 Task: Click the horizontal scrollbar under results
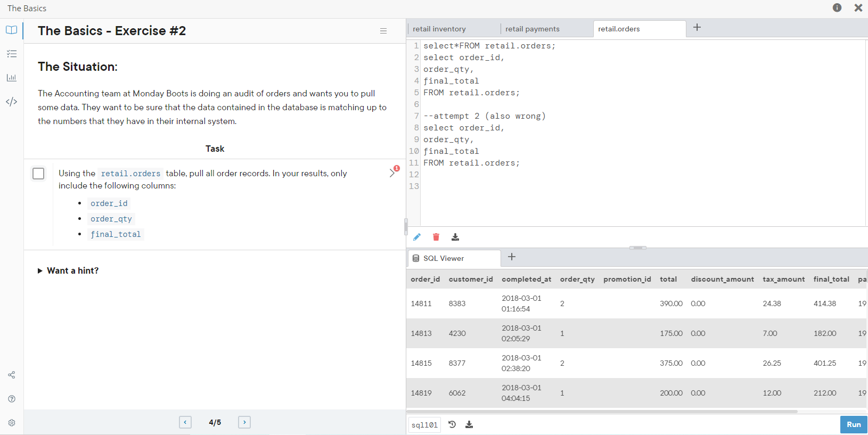point(602,412)
